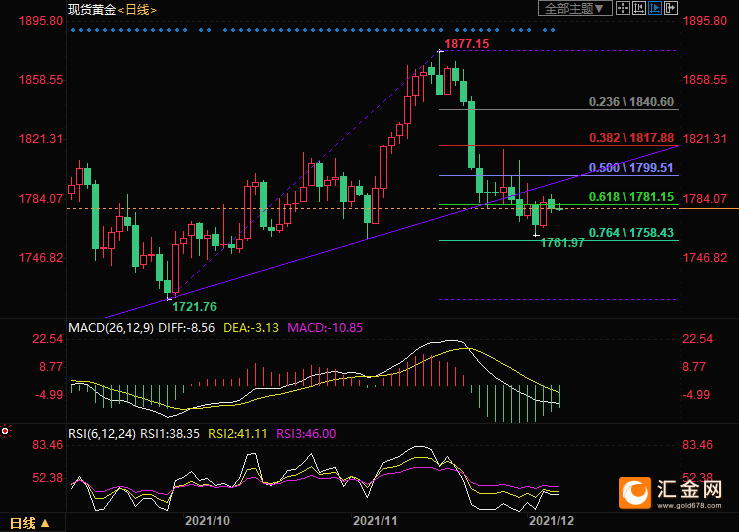Select the 1877.15 high price marker
The width and height of the screenshot is (739, 532).
click(x=467, y=44)
